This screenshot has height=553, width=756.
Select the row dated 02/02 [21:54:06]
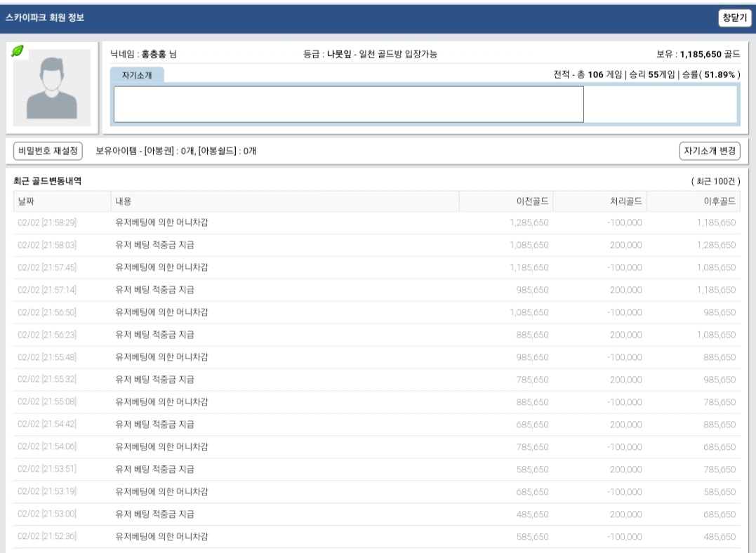tap(376, 447)
